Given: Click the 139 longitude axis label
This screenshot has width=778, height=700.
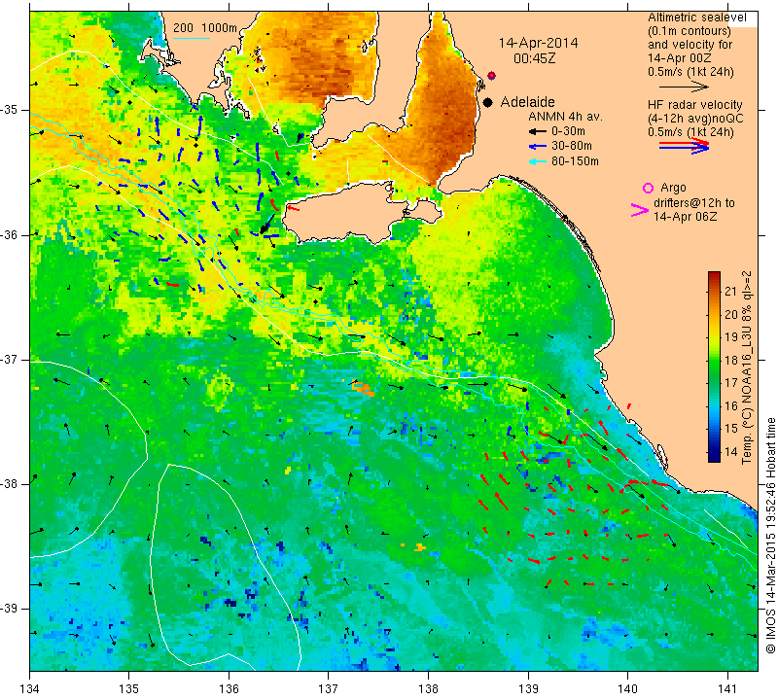Looking at the screenshot, I should [x=528, y=689].
